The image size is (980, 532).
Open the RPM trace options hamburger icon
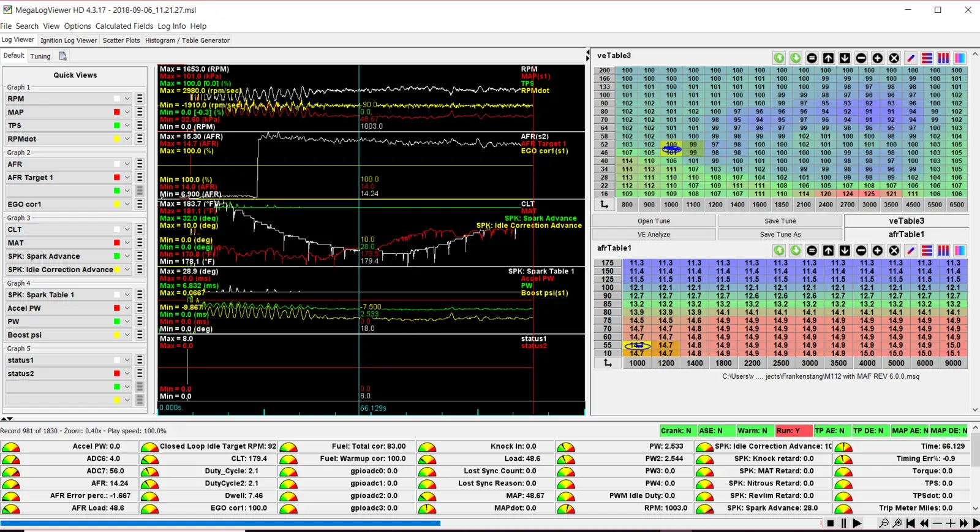[x=140, y=99]
